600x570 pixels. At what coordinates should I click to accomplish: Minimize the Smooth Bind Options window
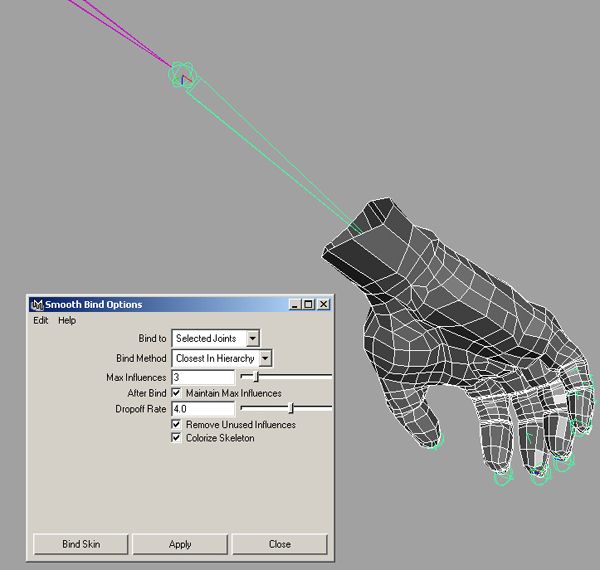294,305
